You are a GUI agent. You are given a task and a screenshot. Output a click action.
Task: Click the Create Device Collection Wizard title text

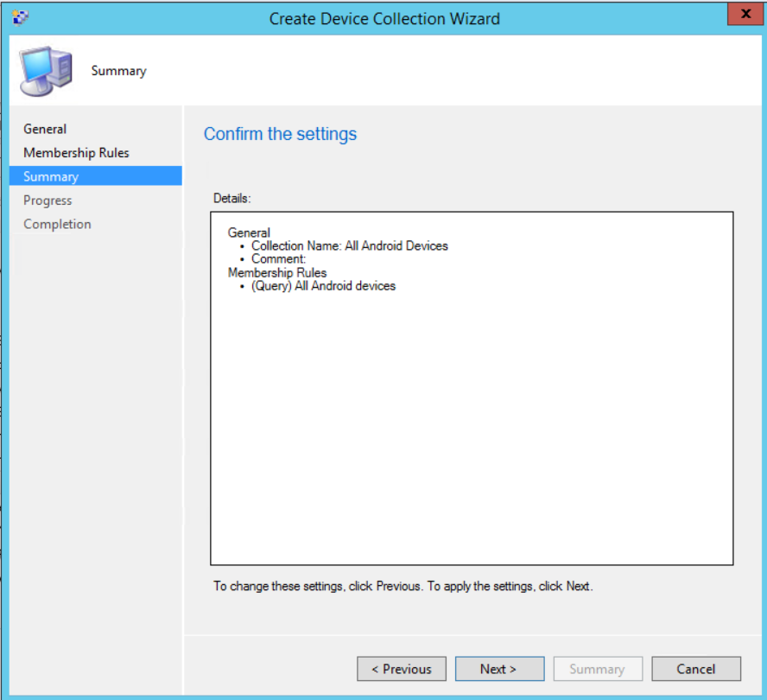383,18
